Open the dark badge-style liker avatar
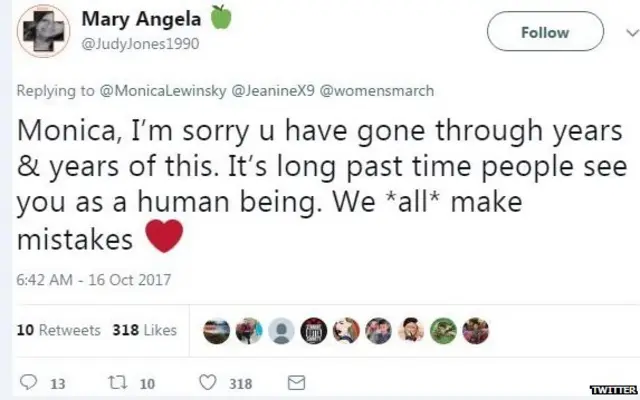Viewport: 640px width, 400px height. (314, 330)
